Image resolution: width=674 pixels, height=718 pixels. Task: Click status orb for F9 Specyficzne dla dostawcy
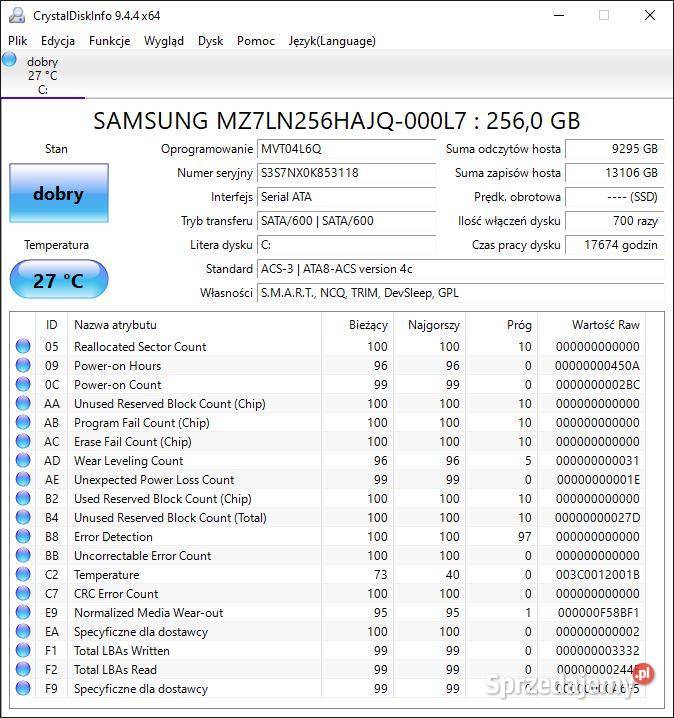(x=23, y=688)
